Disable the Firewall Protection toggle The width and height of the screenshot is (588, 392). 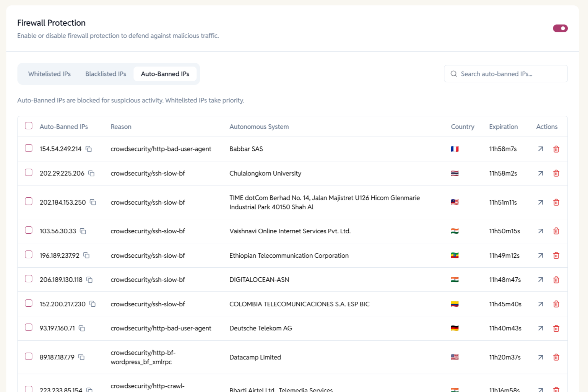click(x=560, y=28)
